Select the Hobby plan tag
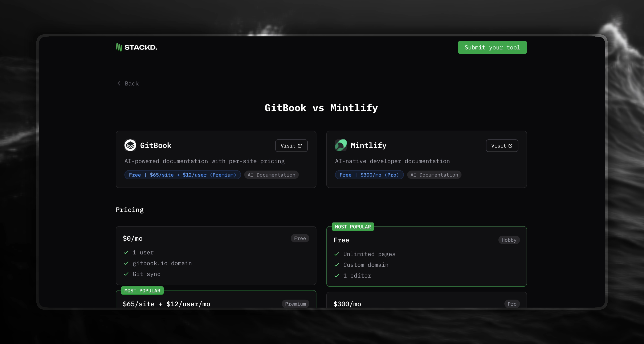The height and width of the screenshot is (344, 644). 509,240
